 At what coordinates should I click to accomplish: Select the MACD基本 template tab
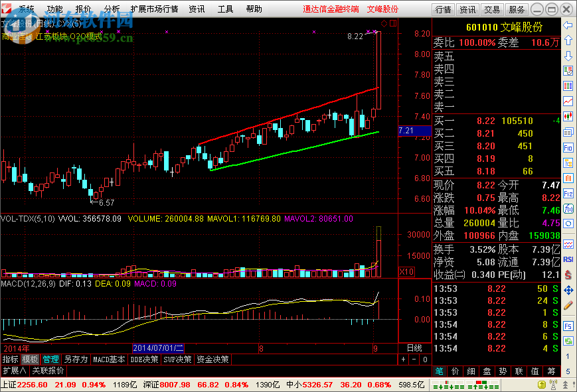coord(109,359)
